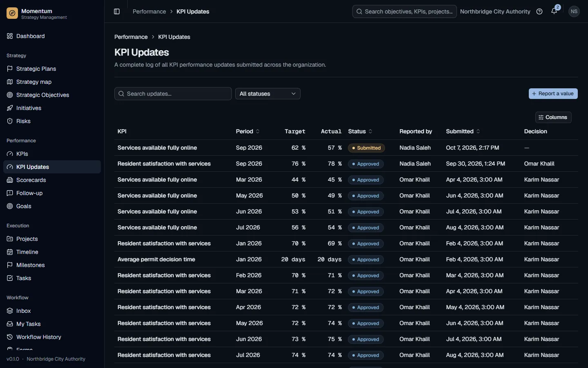The image size is (588, 368).
Task: Open the notifications bell icon
Action: [x=554, y=11]
